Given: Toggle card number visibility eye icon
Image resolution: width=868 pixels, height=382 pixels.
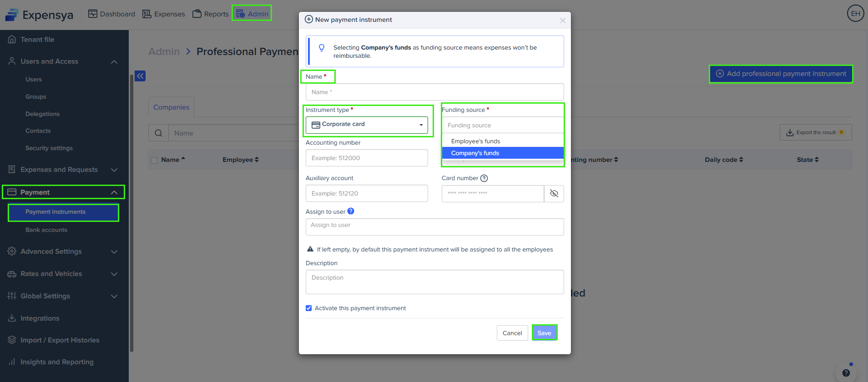Looking at the screenshot, I should coord(554,193).
